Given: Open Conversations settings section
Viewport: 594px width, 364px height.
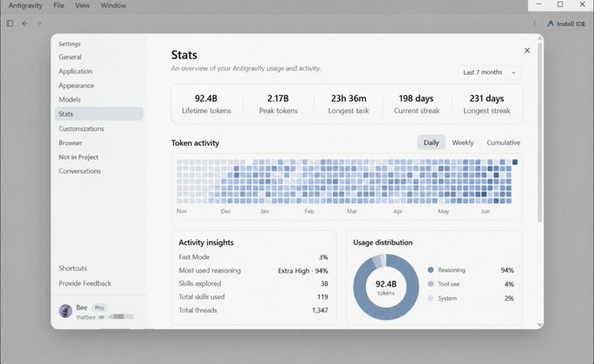Looking at the screenshot, I should point(79,171).
